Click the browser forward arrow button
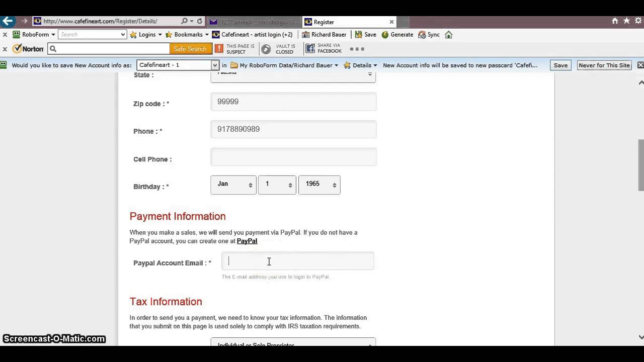The image size is (644, 362). click(24, 21)
